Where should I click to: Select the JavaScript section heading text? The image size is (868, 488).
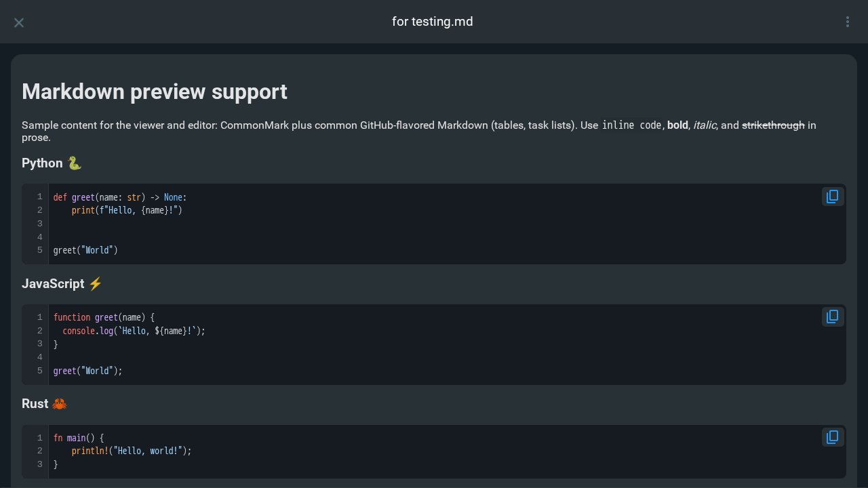[53, 284]
